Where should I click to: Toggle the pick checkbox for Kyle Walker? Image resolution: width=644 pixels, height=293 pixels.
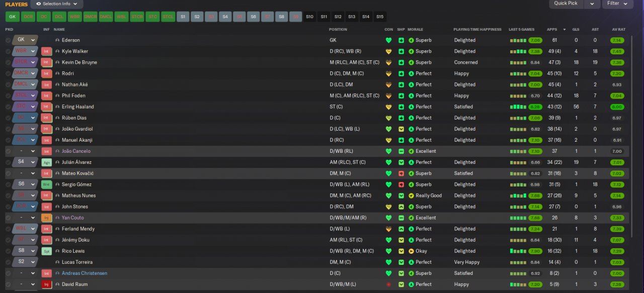point(8,51)
